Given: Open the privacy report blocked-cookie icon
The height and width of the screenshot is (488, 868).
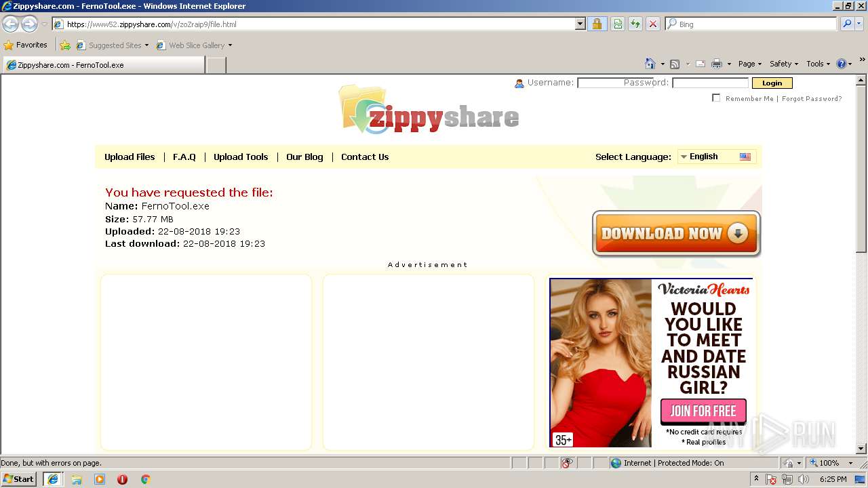Looking at the screenshot, I should pyautogui.click(x=567, y=463).
